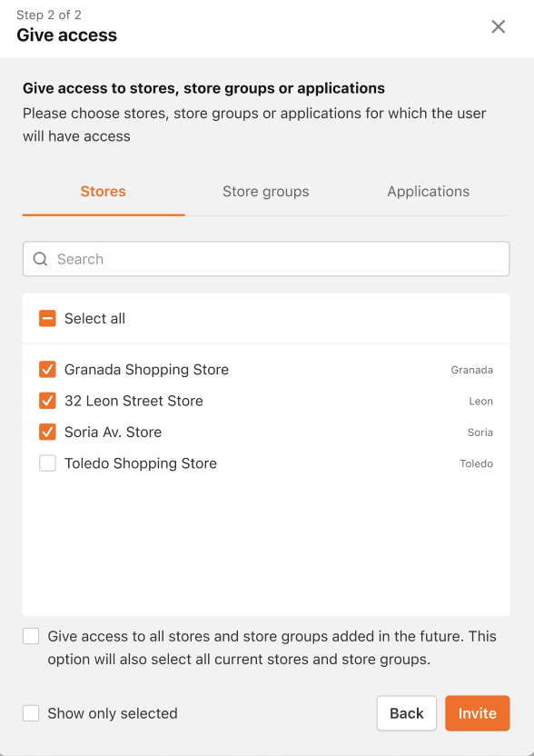Click the Step 2 of 2 indicator

pos(49,15)
